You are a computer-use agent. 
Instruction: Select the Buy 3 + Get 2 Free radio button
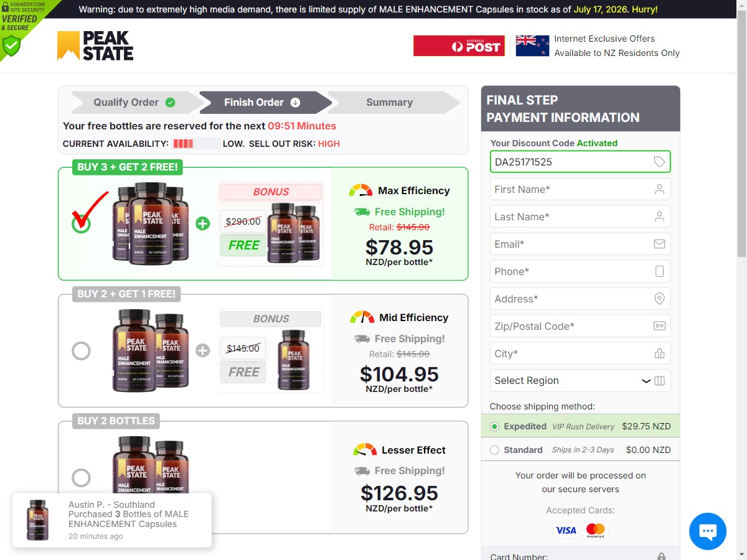click(81, 224)
